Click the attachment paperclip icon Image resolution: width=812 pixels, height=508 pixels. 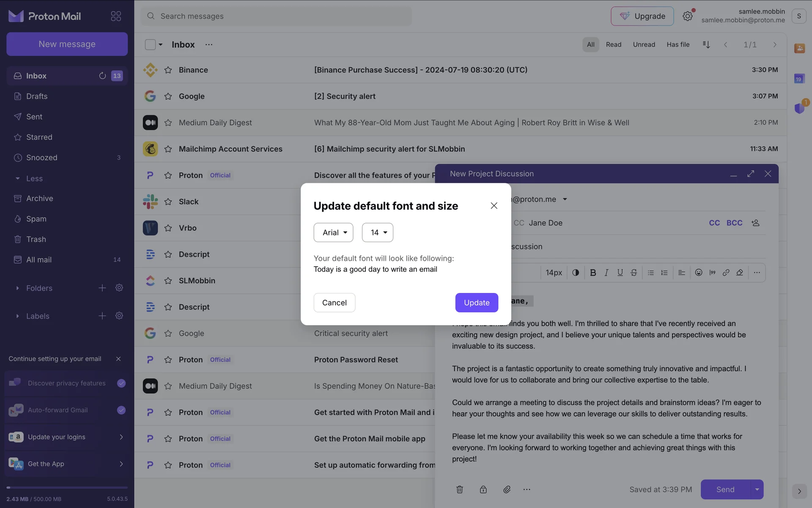[507, 489]
